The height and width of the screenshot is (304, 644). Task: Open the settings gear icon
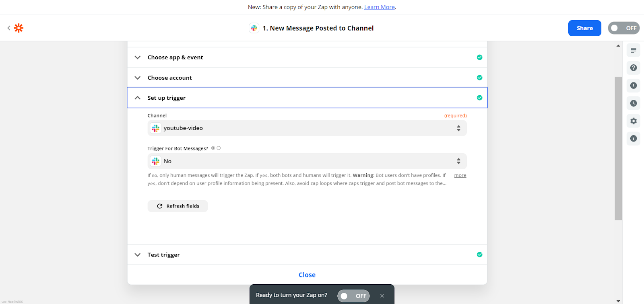(634, 121)
